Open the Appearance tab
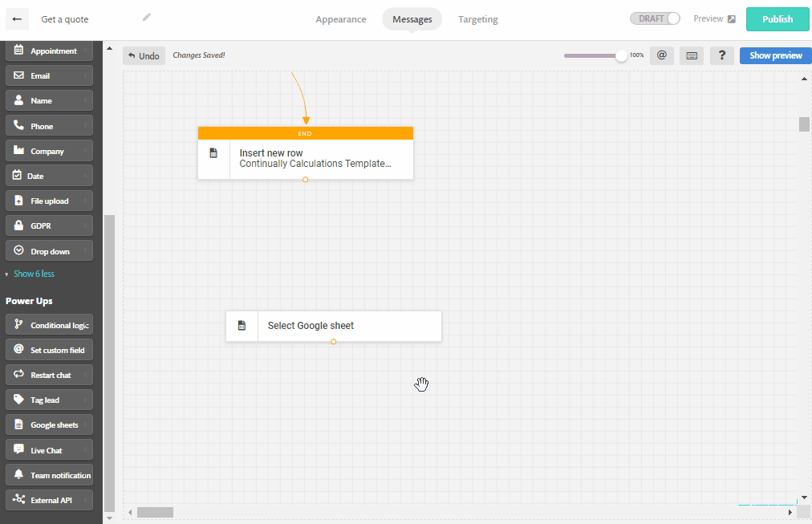This screenshot has height=524, width=812. coord(341,19)
